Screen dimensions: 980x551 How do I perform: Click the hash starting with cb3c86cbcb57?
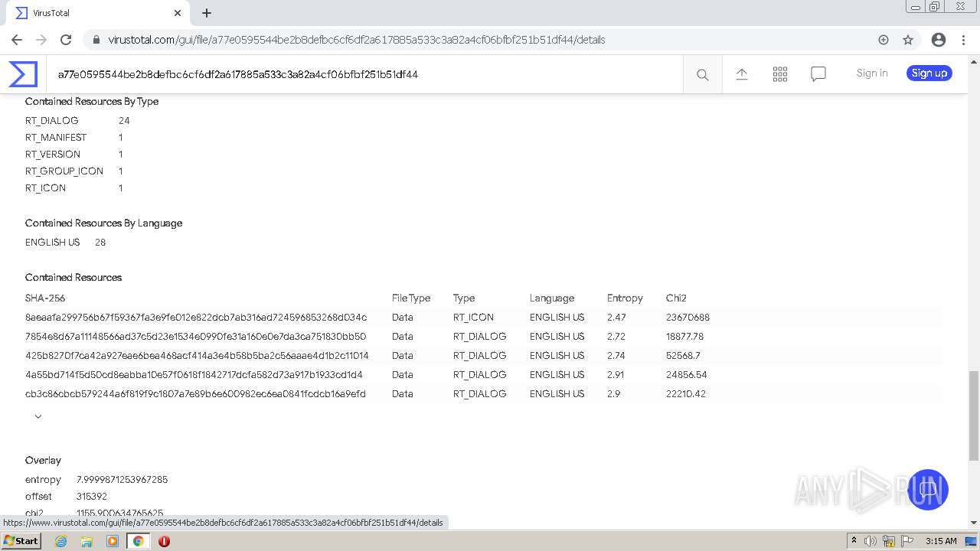coord(195,394)
